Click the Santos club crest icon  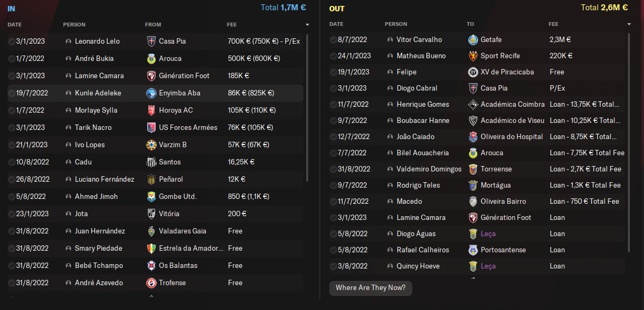coord(151,162)
